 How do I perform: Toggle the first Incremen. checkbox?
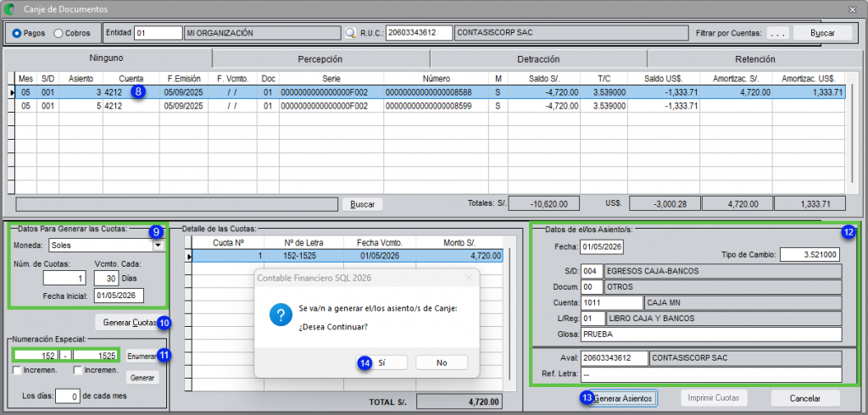coord(19,370)
